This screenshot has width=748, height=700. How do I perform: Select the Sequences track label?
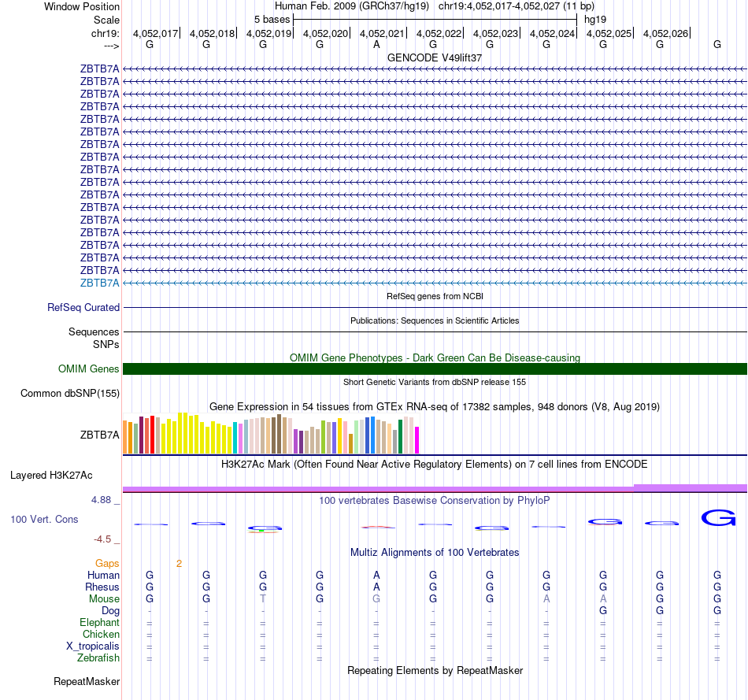point(94,331)
